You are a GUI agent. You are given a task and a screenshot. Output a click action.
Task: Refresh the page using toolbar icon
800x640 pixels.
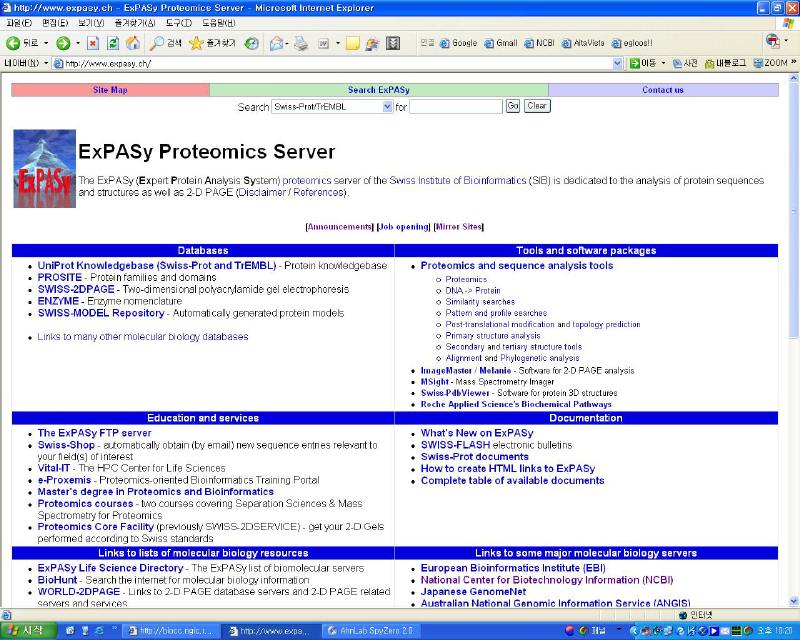(113, 43)
